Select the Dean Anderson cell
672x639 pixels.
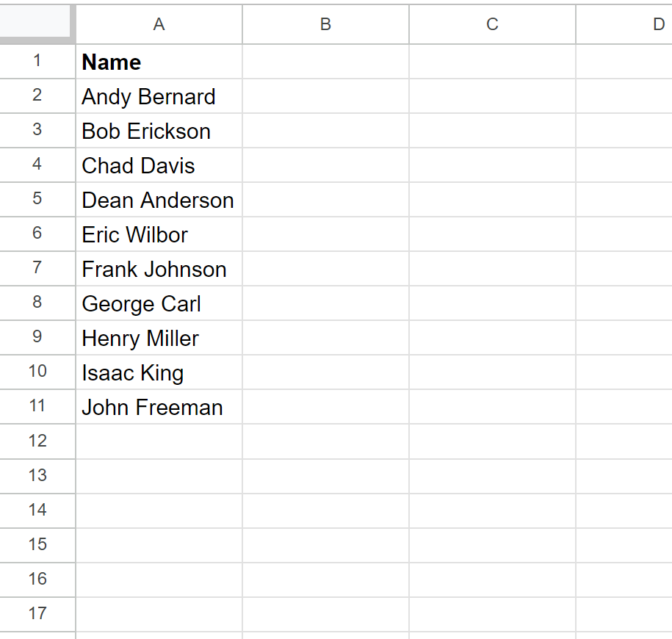[159, 200]
